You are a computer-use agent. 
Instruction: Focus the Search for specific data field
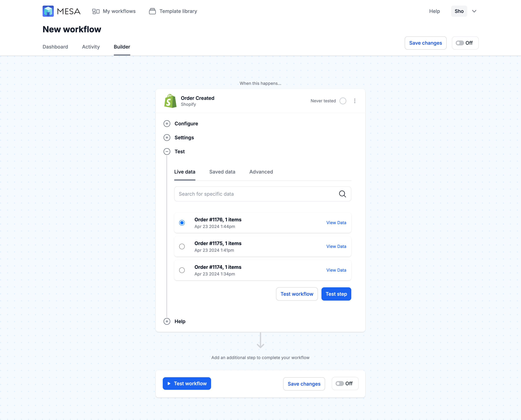[263, 194]
